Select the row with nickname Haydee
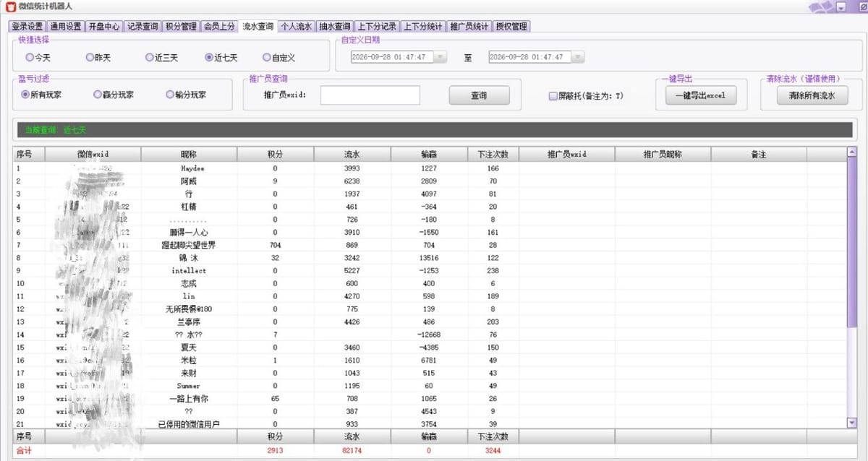 click(x=430, y=168)
